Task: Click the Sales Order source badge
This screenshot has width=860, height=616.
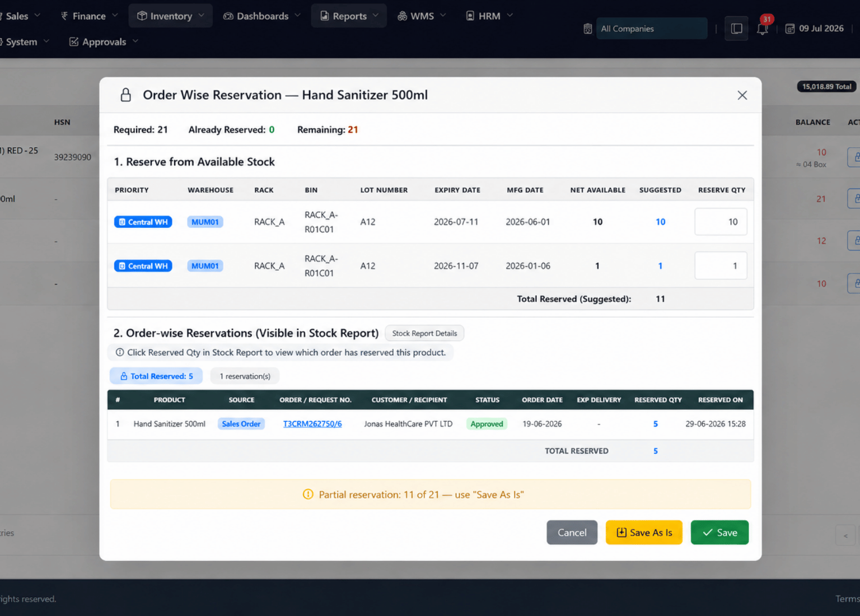Action: [241, 424]
